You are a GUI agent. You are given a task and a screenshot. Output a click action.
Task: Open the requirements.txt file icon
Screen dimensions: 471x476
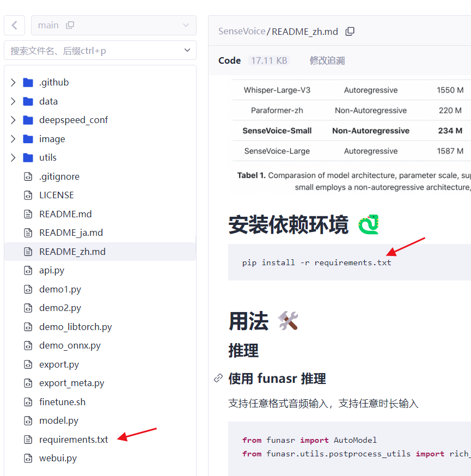pos(28,439)
